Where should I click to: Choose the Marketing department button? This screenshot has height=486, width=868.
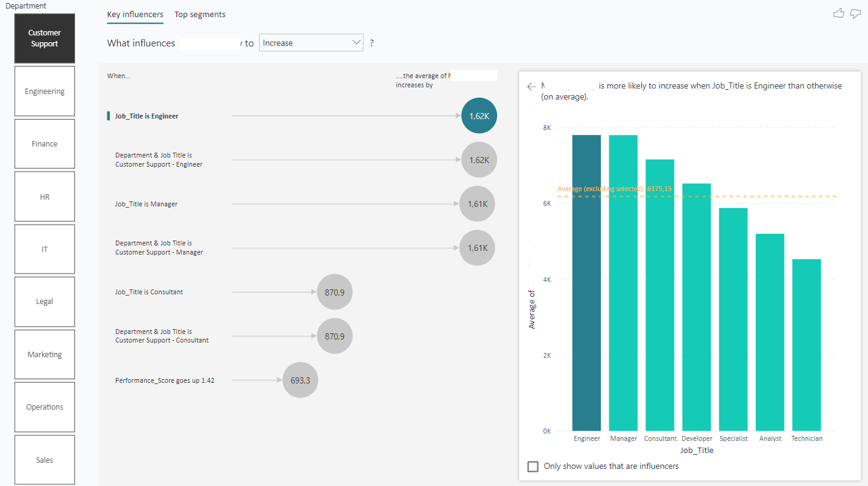pos(45,354)
